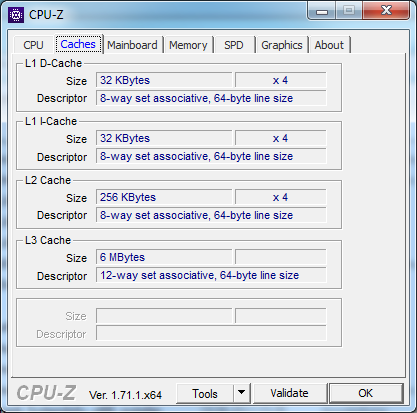This screenshot has height=413, width=417.
Task: Minimize the CPU-Z window
Action: pyautogui.click(x=322, y=11)
